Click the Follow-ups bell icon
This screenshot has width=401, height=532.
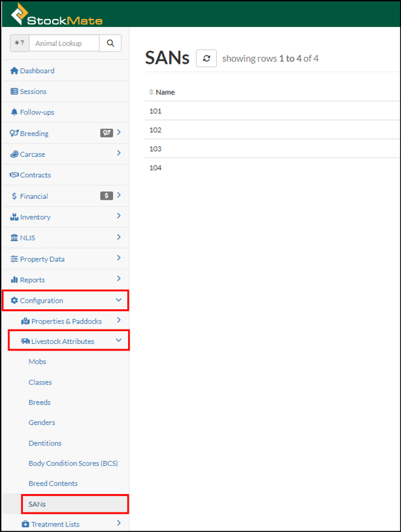click(x=14, y=112)
